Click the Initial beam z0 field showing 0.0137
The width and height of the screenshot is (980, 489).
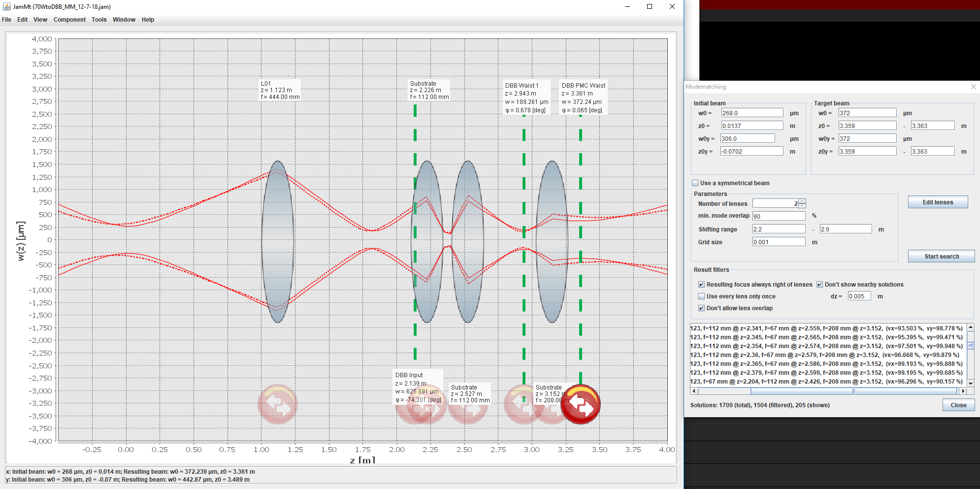pos(752,126)
